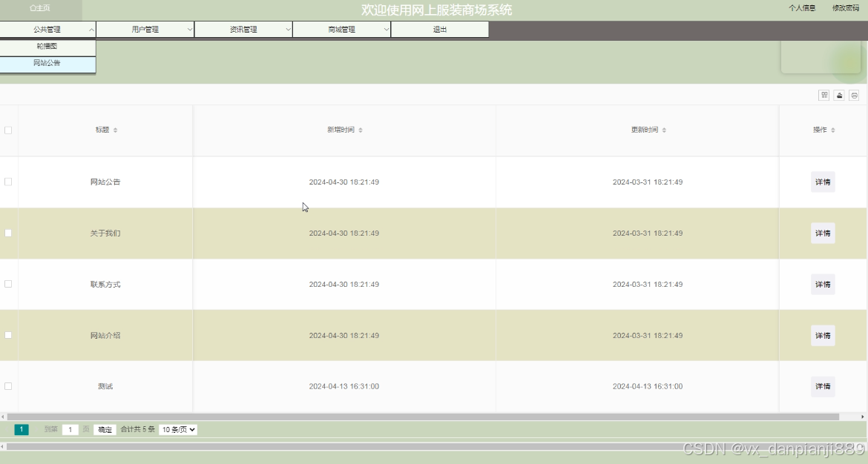
Task: Open 详情 for 网站介绍 row
Action: [x=823, y=336]
